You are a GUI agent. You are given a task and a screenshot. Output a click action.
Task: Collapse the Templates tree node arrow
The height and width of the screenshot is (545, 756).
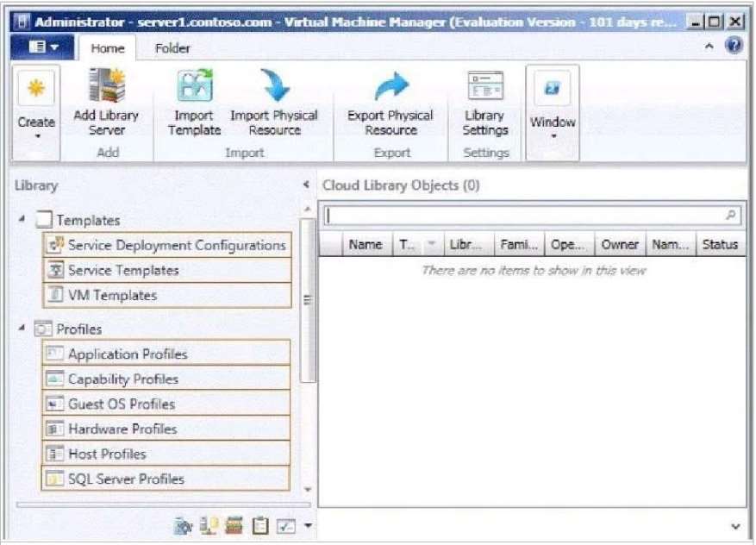pos(22,218)
